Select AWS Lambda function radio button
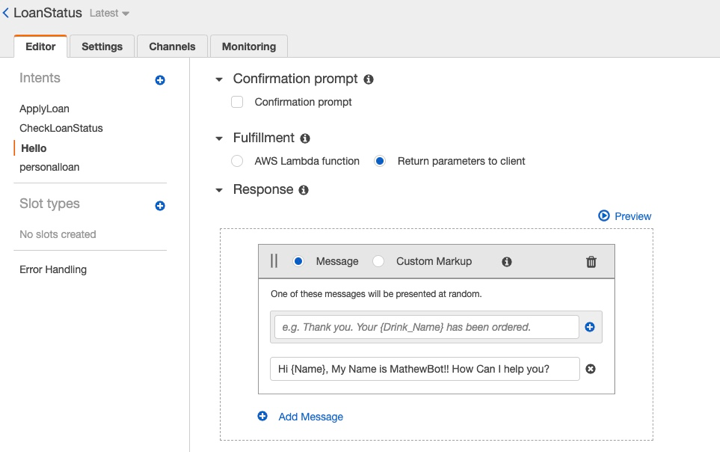Viewport: 720px width, 452px height. pyautogui.click(x=237, y=161)
